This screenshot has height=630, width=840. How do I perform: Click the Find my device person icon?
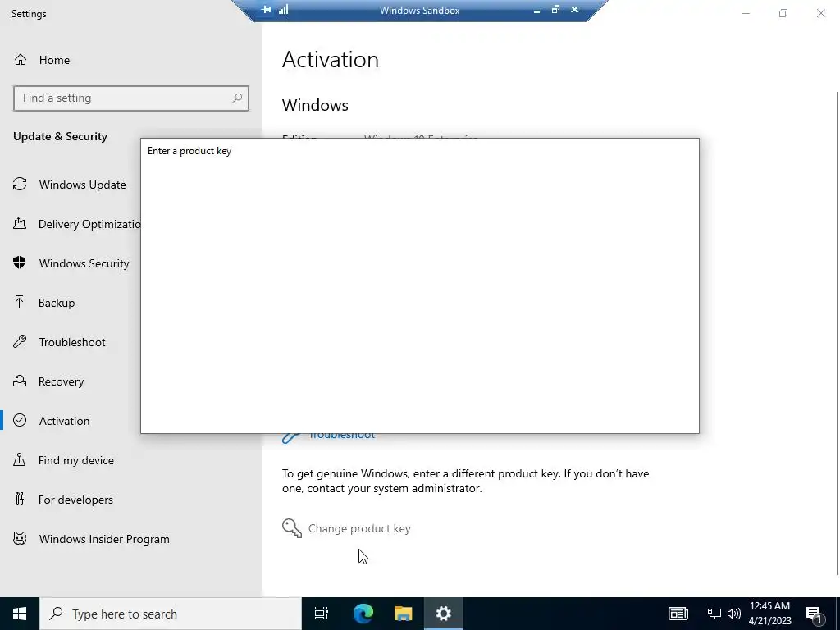pyautogui.click(x=20, y=459)
